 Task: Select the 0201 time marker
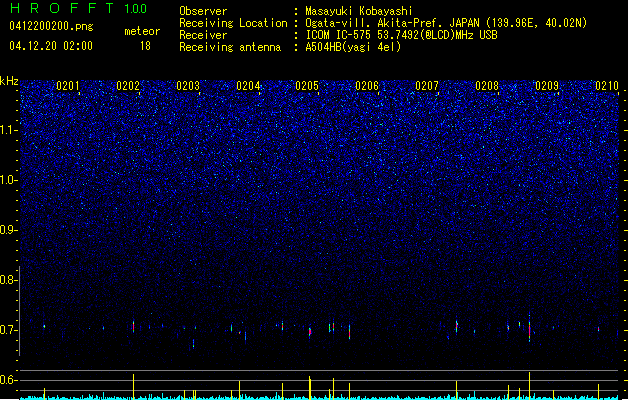coord(68,86)
